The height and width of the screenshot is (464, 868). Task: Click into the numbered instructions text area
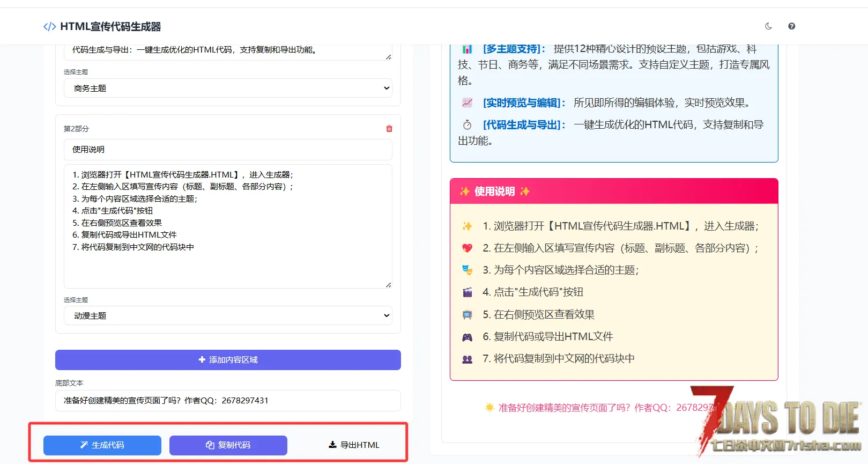228,226
